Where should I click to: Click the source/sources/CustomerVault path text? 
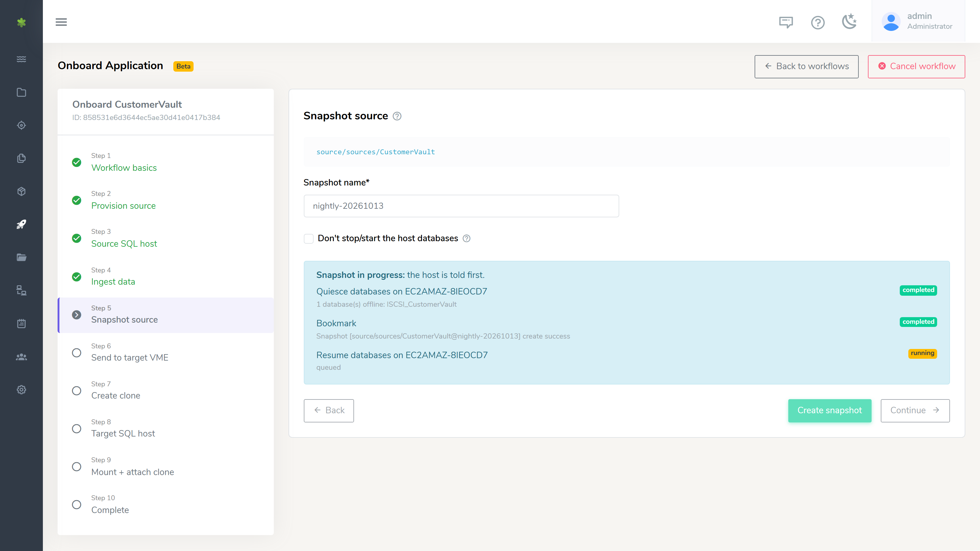tap(375, 152)
